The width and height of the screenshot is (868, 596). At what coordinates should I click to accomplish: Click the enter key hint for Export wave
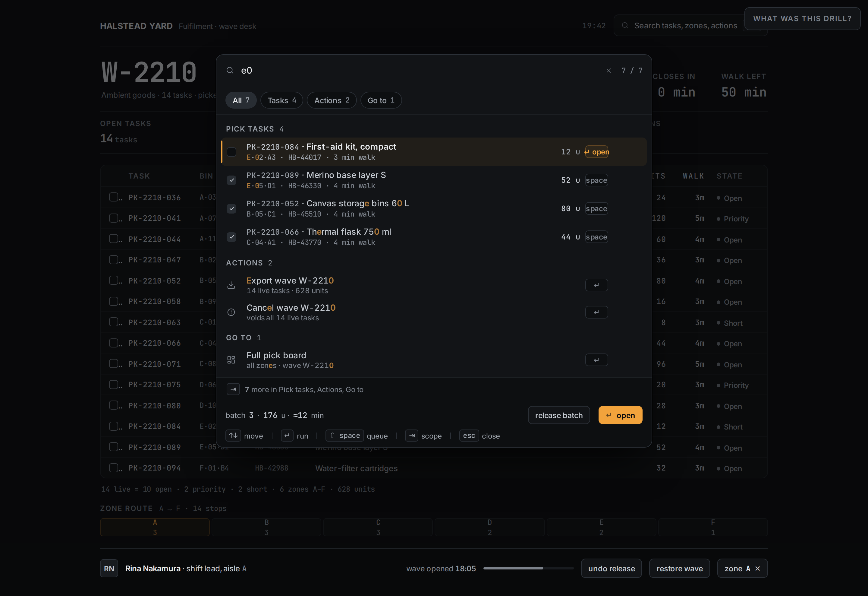(596, 285)
